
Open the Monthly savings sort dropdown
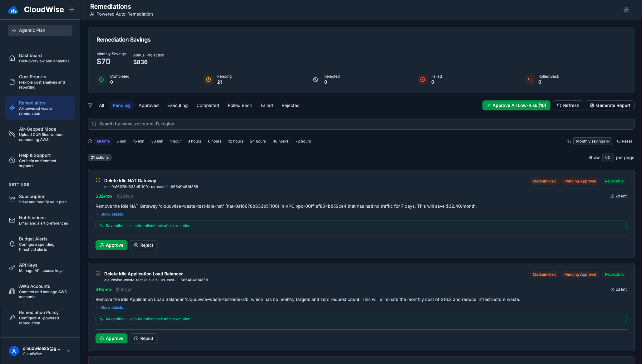pos(592,141)
